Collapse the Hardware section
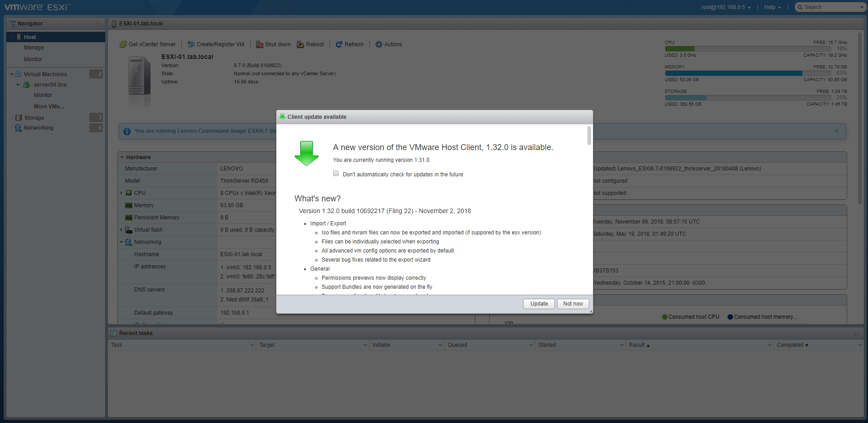This screenshot has width=868, height=423. (x=122, y=157)
